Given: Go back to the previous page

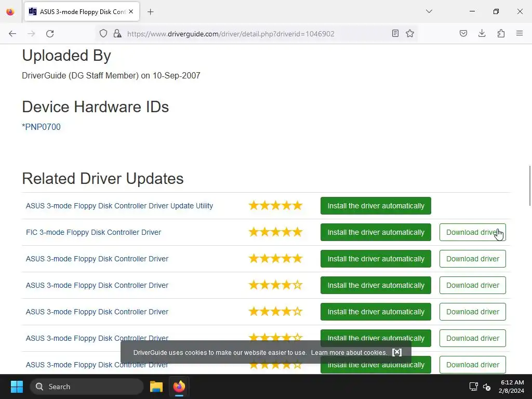Looking at the screenshot, I should pyautogui.click(x=12, y=34).
